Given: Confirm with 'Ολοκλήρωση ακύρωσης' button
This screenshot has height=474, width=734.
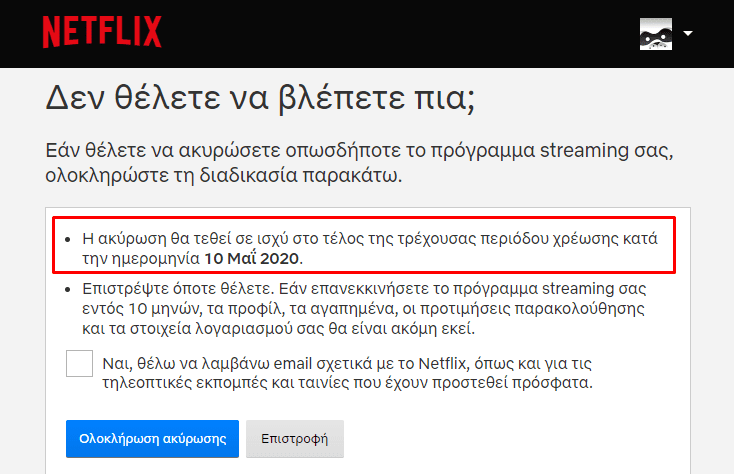Looking at the screenshot, I should (152, 438).
